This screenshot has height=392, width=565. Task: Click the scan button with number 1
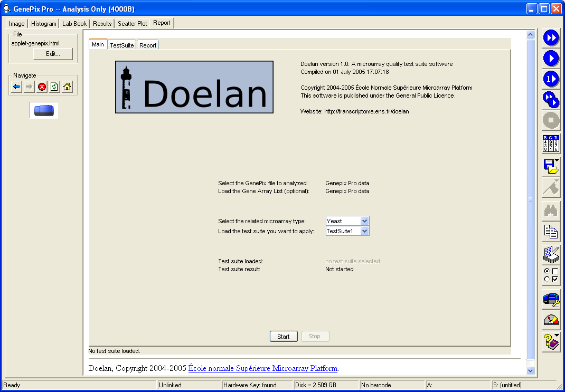[x=551, y=79]
